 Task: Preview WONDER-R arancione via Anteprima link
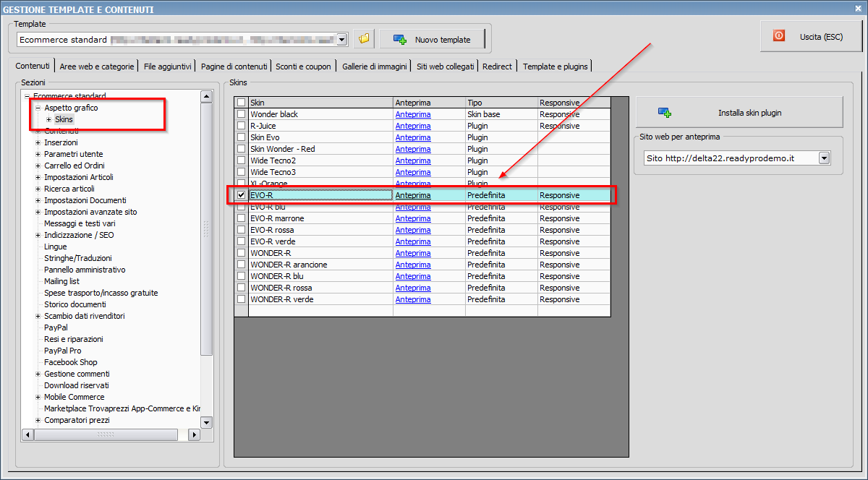[413, 265]
